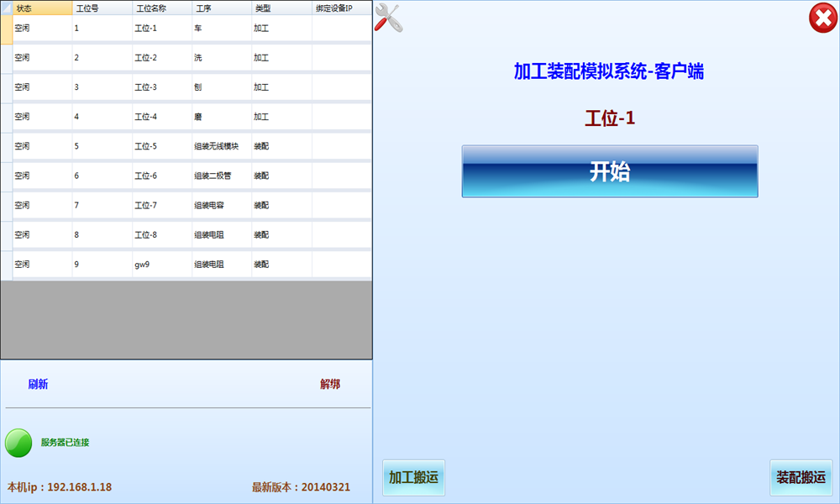The image size is (840, 504).
Task: Click the 磨 process cell
Action: pos(222,116)
